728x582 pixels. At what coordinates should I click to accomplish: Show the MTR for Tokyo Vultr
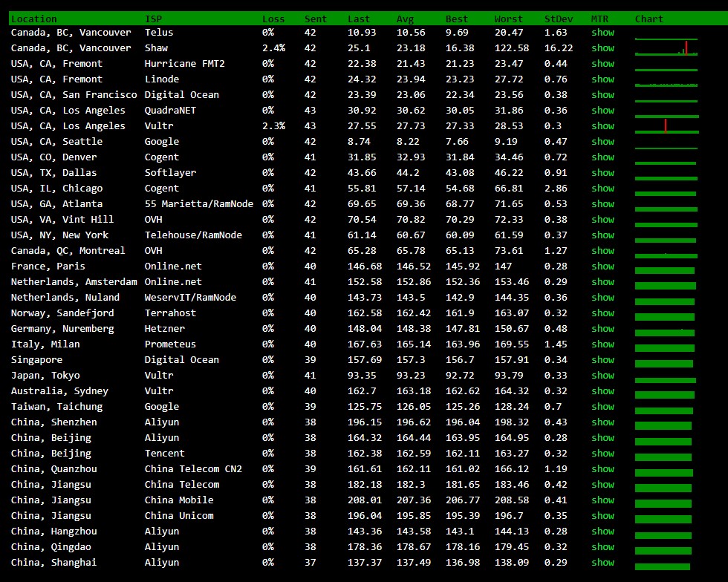[x=602, y=376]
